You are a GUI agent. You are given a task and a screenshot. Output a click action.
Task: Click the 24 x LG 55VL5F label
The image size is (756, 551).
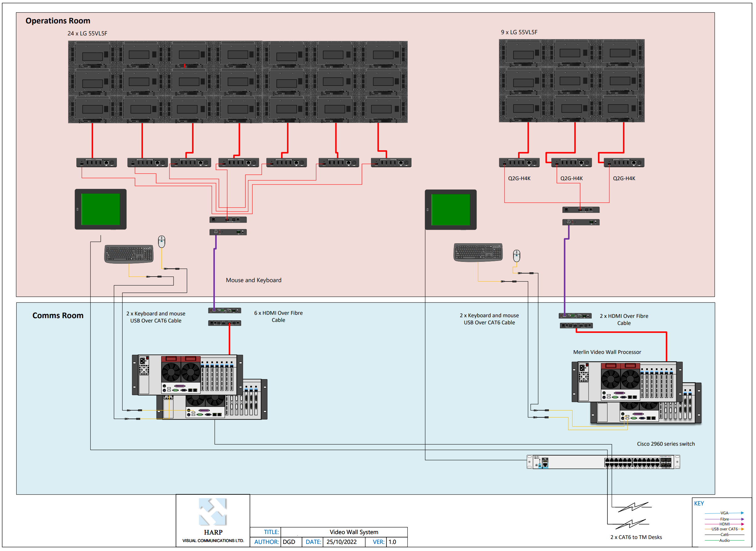click(x=87, y=33)
